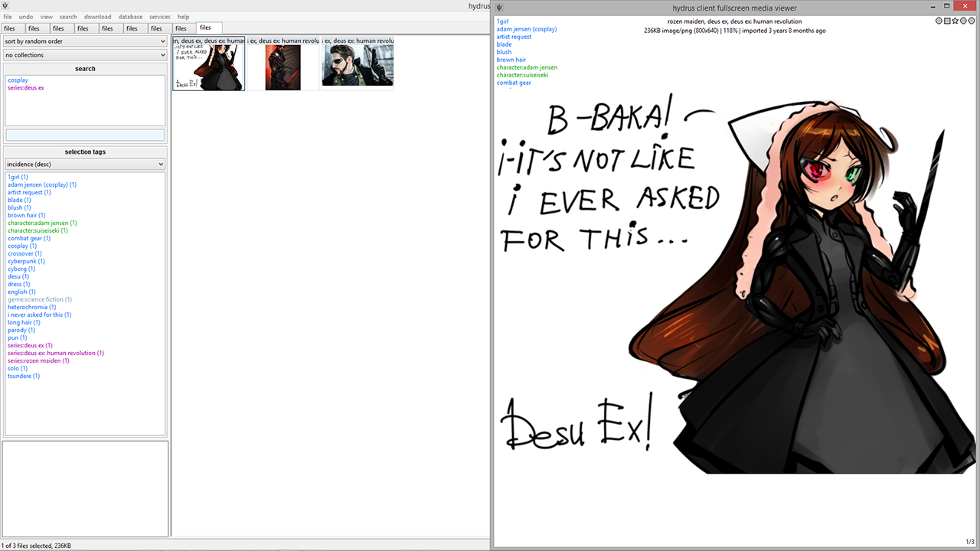This screenshot has height=551, width=980.
Task: Select the cyberpunk (1) tag
Action: click(x=26, y=261)
